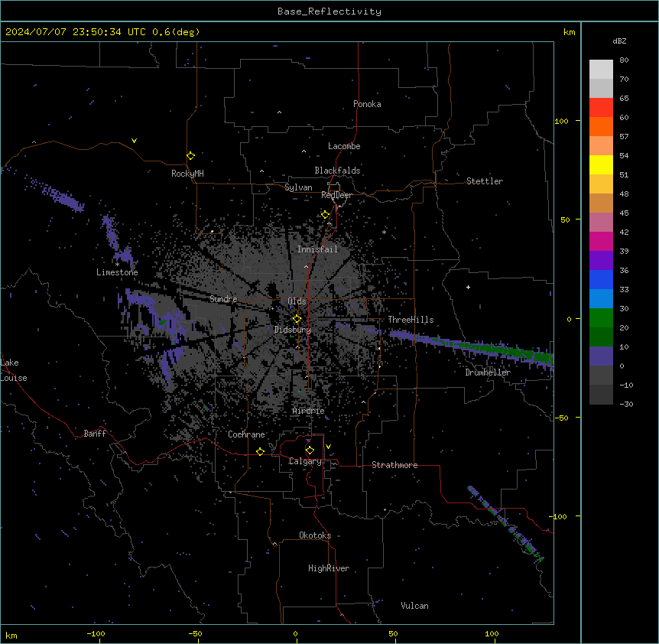Click the yellow marker near RockyMH
Image resolution: width=659 pixels, height=644 pixels.
(190, 155)
